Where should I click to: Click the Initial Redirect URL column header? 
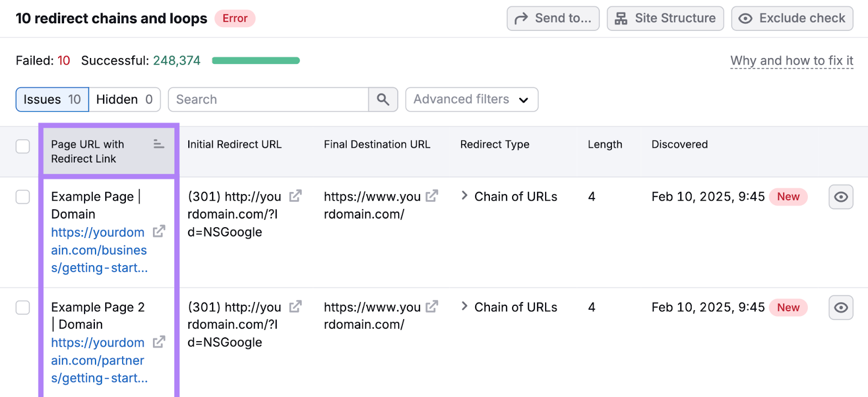click(x=234, y=144)
